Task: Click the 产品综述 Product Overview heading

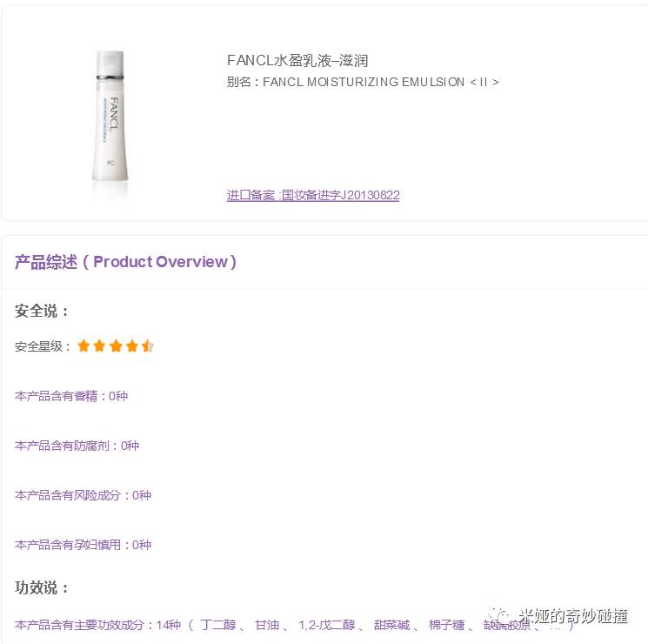Action: 125,262
